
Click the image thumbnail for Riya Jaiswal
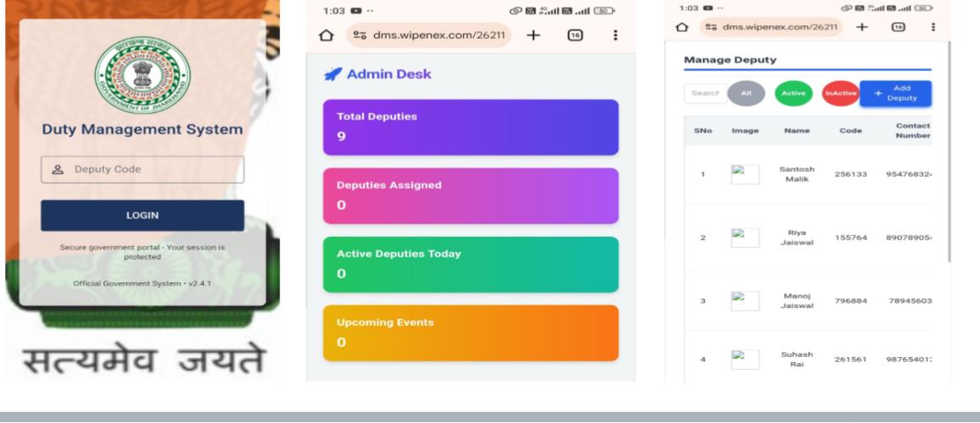pos(745,238)
